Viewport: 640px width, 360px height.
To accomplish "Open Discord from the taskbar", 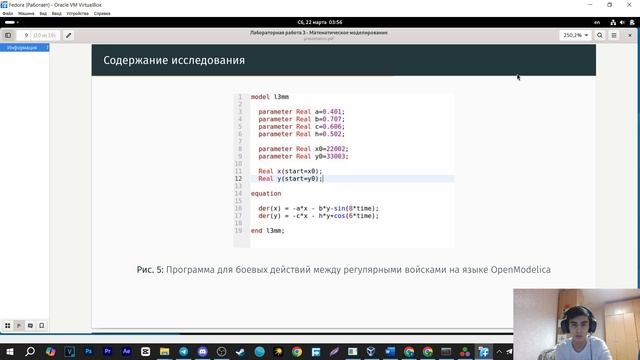I will (202, 351).
